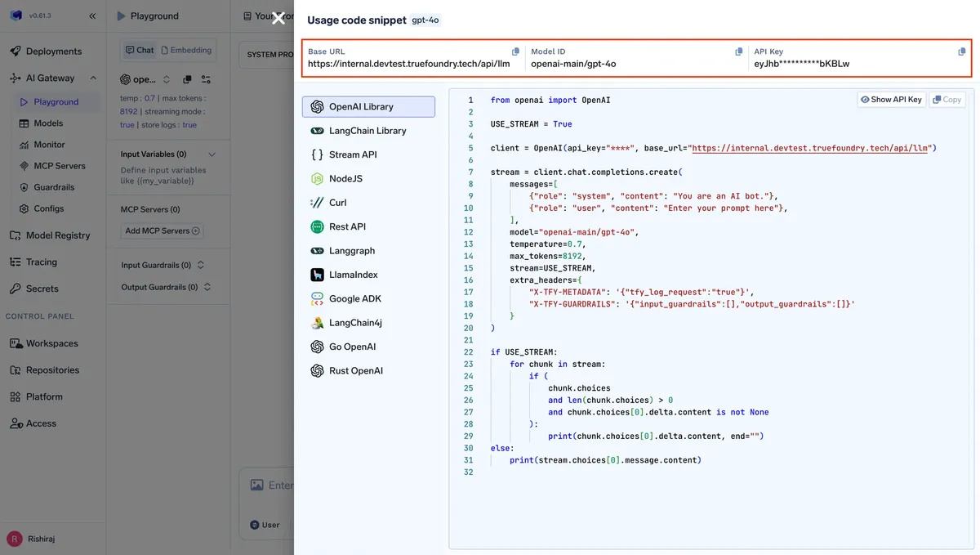Screen dimensions: 980x555
Task: Expand the Input Variables section
Action: coord(212,154)
